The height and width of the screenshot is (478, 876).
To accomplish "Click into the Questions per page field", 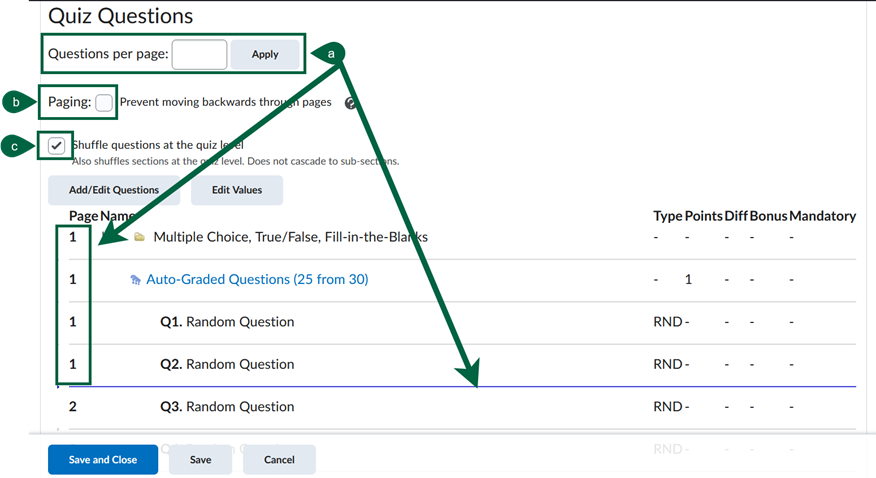I will pos(199,54).
